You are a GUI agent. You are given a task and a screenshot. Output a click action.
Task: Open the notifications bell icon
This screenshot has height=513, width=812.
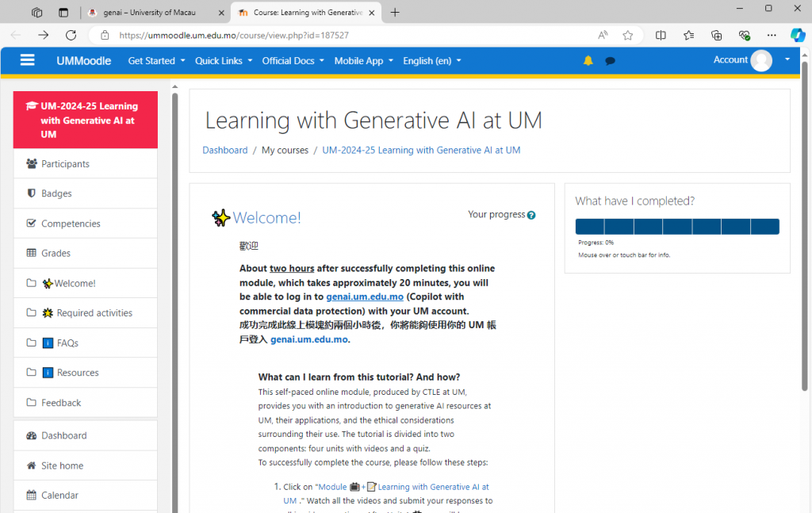pos(588,60)
